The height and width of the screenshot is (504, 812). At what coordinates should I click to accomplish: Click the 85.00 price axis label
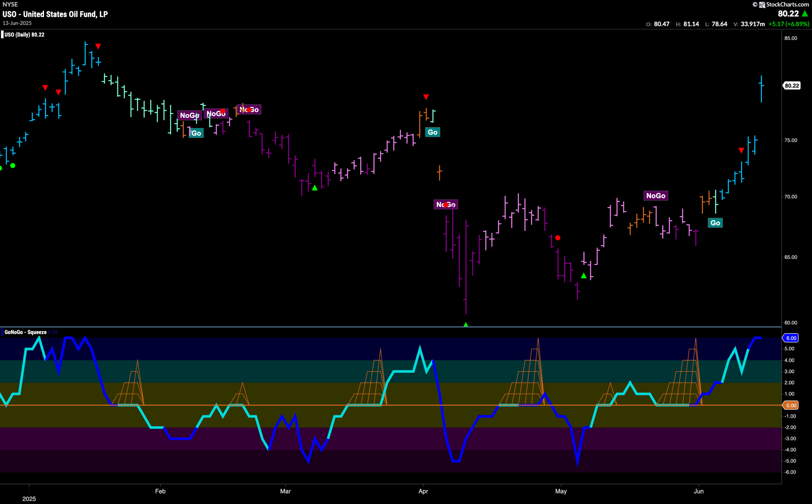pos(791,38)
